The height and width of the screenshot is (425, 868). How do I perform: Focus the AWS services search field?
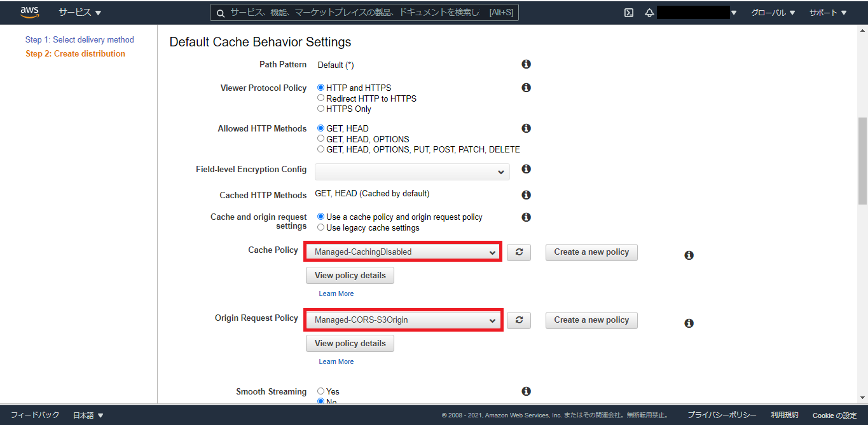[x=364, y=13]
